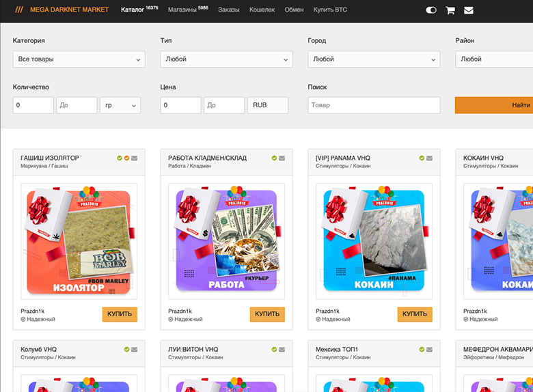Image resolution: width=533 pixels, height=392 pixels.
Task: Click КУПИТЬ on the [VIP] PANAMA VHQ card
Action: (415, 314)
